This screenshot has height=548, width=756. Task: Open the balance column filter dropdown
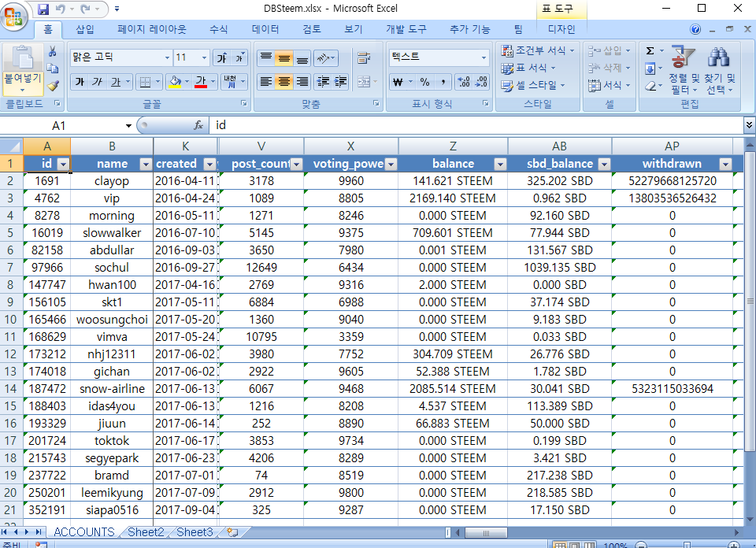501,165
